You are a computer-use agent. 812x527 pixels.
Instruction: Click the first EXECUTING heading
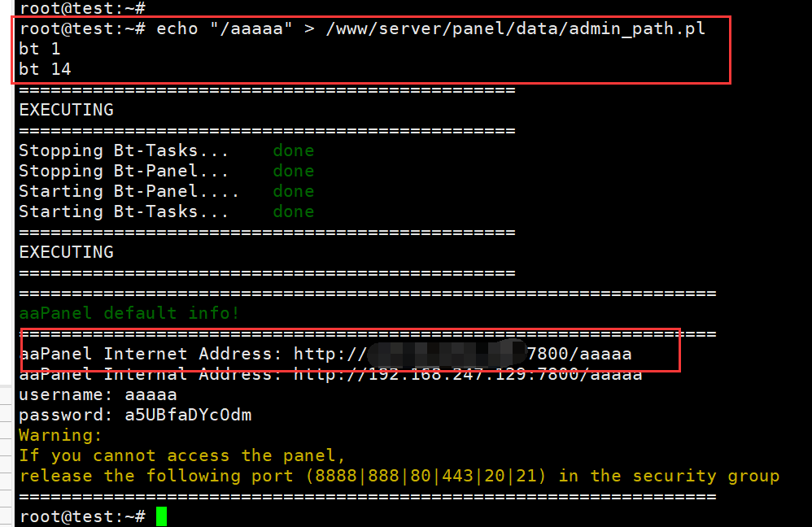[x=66, y=110]
